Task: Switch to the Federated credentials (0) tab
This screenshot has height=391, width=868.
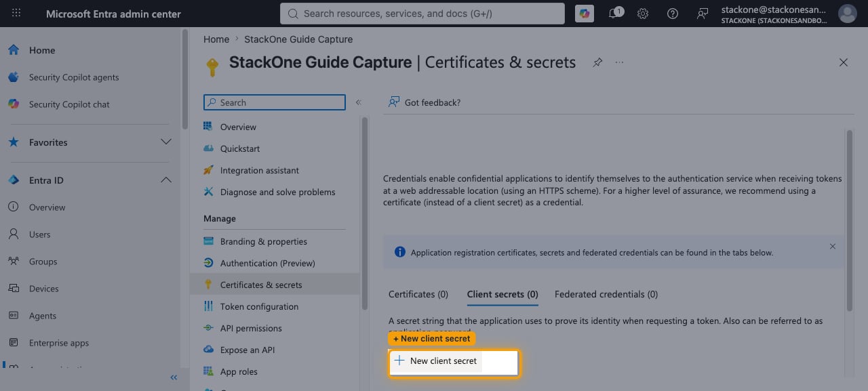Action: (606, 294)
